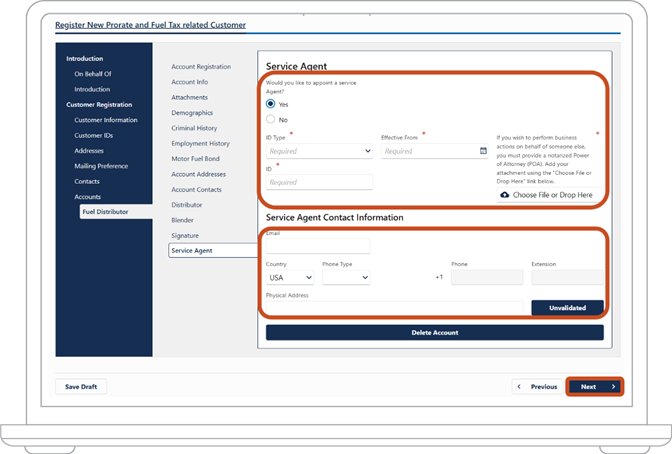Click the Next button
Image resolution: width=672 pixels, height=454 pixels.
click(594, 387)
